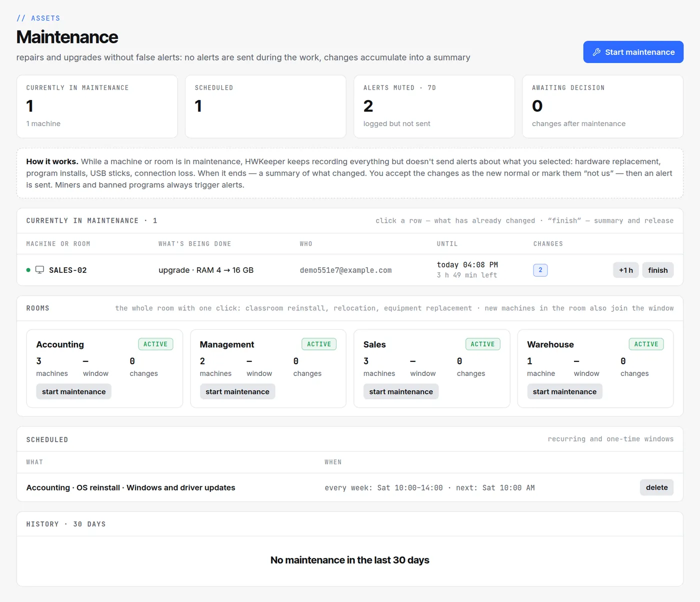The width and height of the screenshot is (700, 602).
Task: Click the Management room name
Action: 227,344
